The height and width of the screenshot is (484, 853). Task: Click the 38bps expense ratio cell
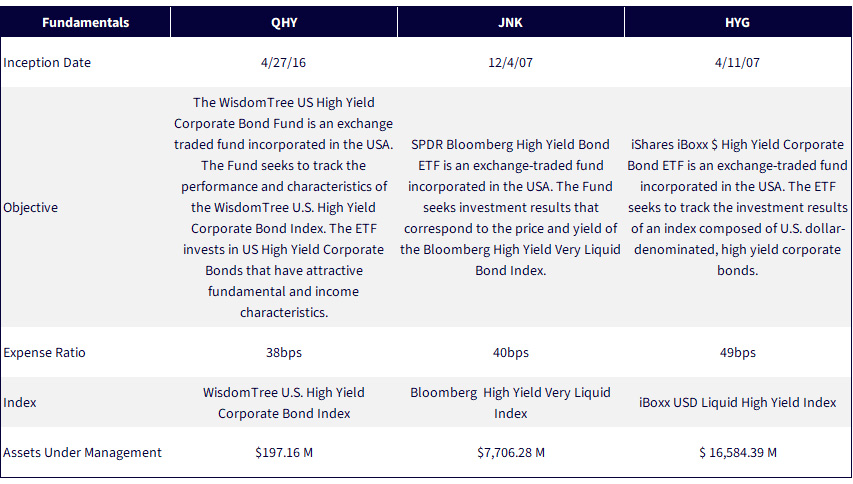point(284,352)
